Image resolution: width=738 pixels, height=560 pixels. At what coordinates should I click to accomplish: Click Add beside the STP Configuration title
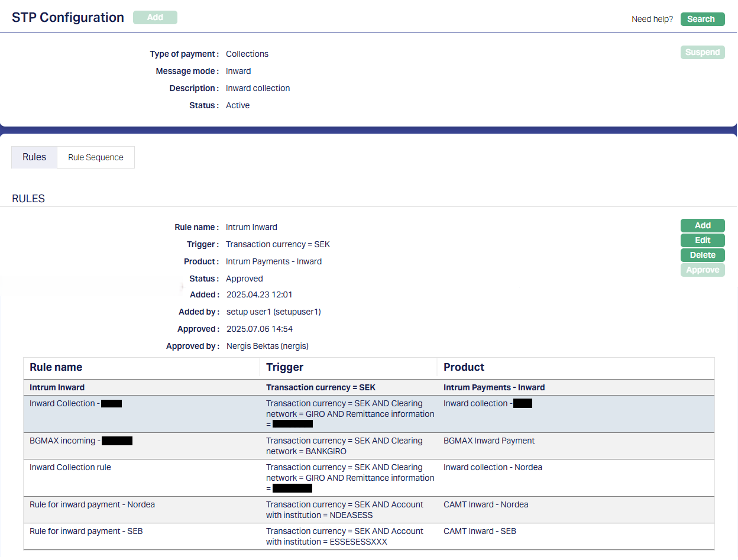155,18
